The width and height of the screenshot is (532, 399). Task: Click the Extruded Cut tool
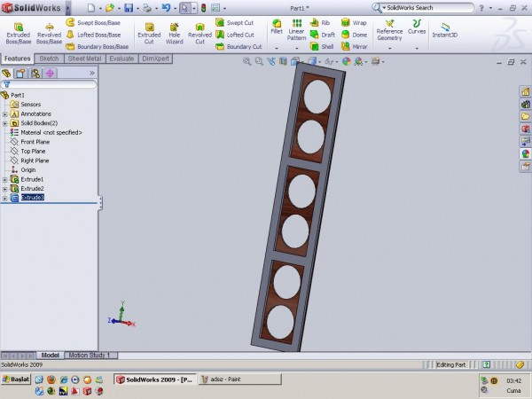148,34
